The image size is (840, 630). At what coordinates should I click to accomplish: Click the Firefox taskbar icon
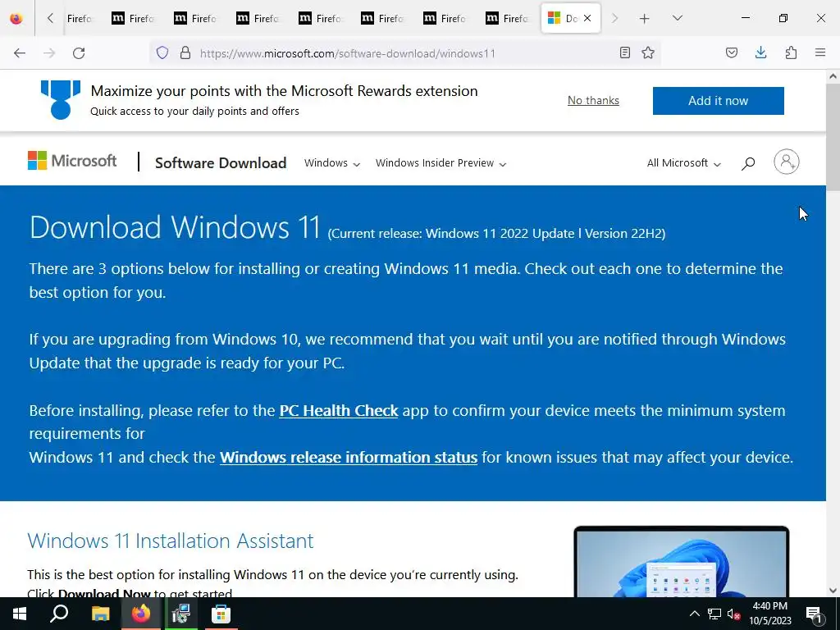coord(141,614)
